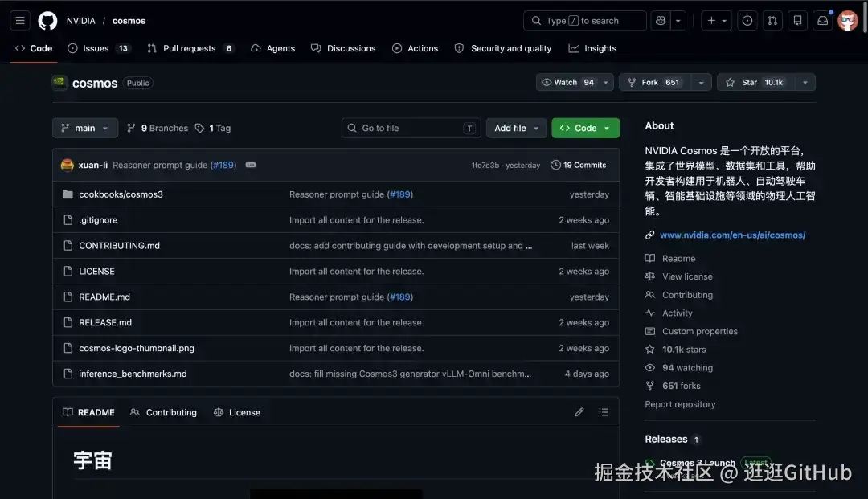
Task: Expand the Fork options arrow
Action: (701, 83)
